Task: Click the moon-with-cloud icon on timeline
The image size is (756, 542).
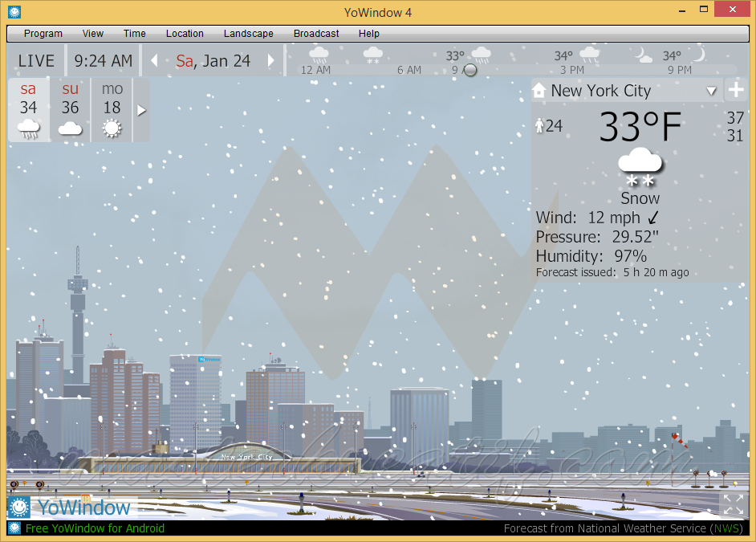Action: (643, 55)
